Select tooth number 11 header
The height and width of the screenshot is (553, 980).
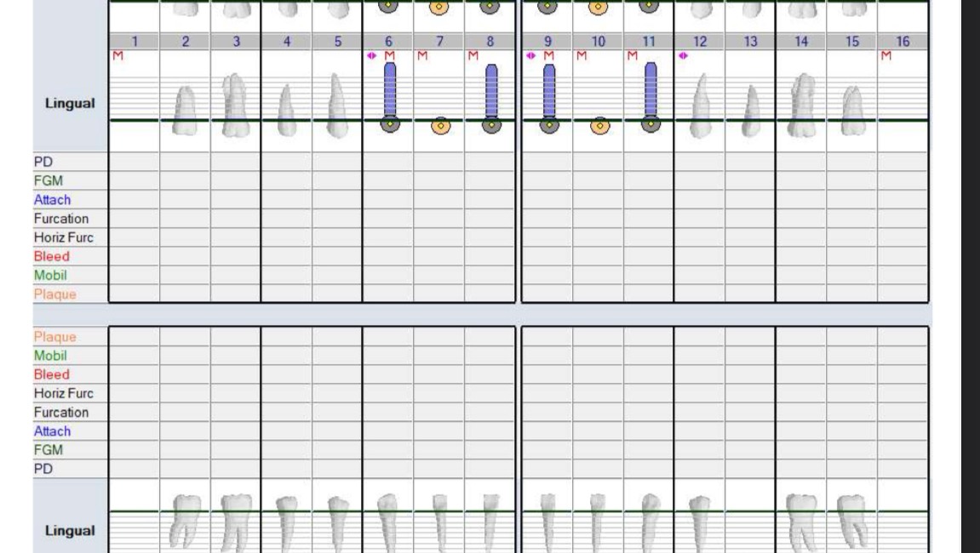[x=649, y=41]
